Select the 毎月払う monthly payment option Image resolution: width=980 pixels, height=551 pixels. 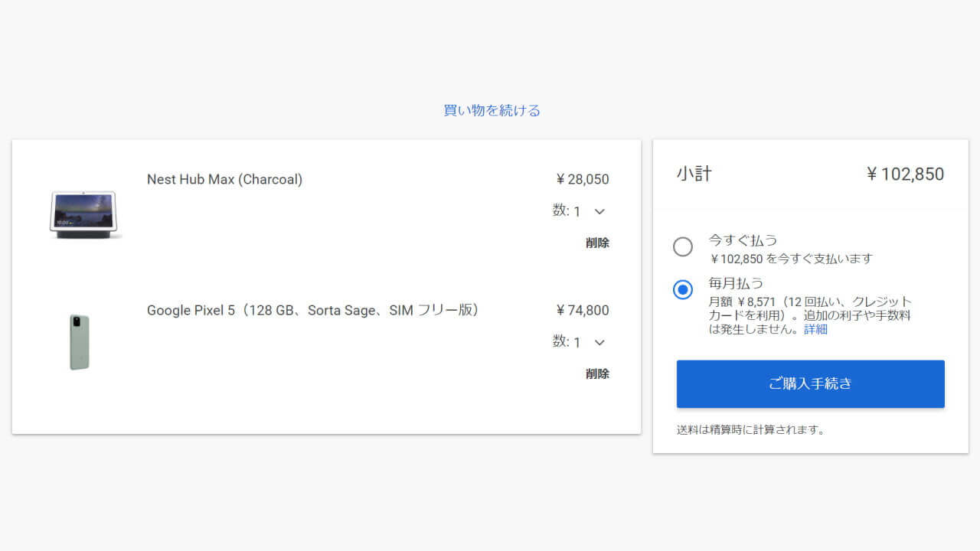[682, 289]
